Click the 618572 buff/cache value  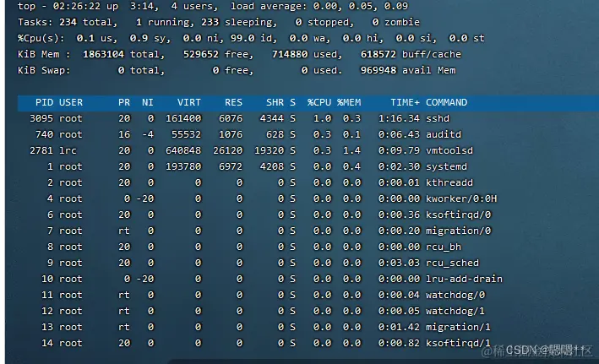point(378,54)
